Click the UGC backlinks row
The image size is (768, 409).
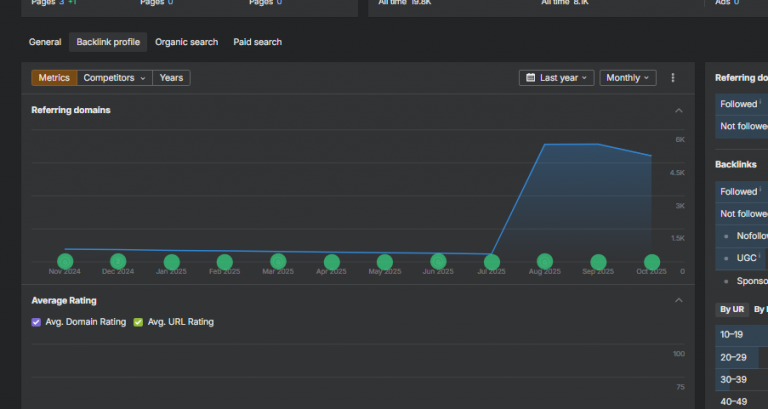tap(742, 258)
